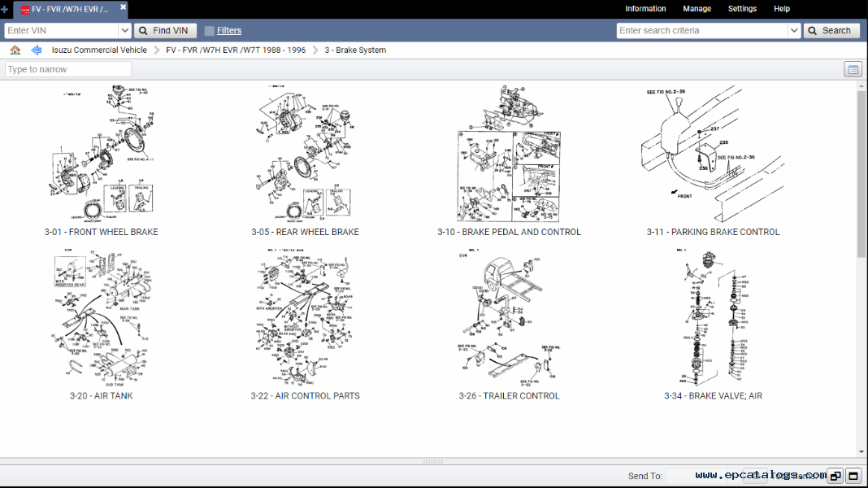The width and height of the screenshot is (868, 488).
Task: Click '3-05 - REAR WHEEL BRAKE' label
Action: point(305,232)
